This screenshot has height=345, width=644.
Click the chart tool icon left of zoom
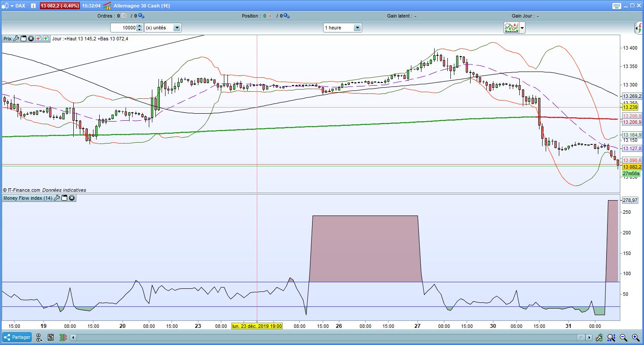pyautogui.click(x=599, y=337)
